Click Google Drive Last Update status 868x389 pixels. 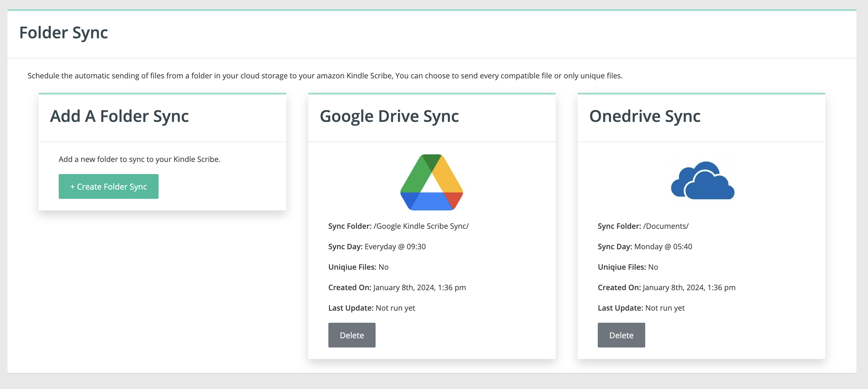(395, 308)
